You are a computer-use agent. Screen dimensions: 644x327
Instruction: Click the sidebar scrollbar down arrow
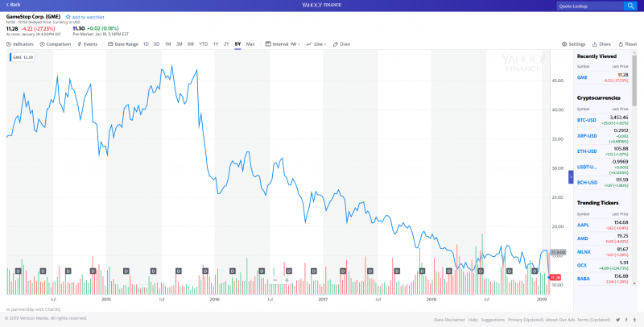point(634,283)
